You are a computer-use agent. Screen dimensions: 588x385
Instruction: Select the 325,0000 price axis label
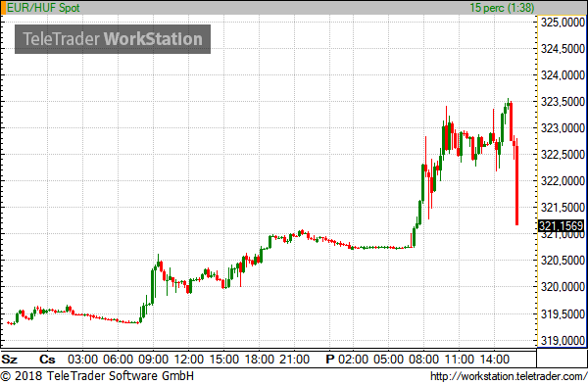click(563, 23)
